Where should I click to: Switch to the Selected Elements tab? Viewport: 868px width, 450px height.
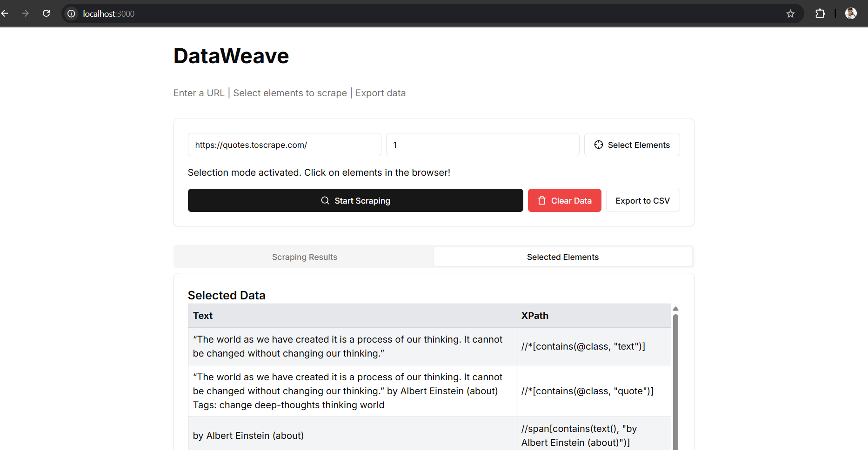coord(562,257)
